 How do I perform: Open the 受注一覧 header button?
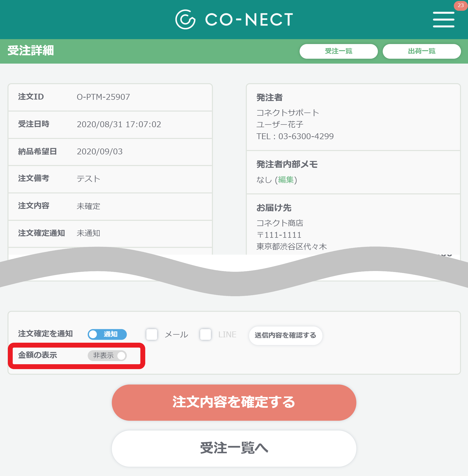point(338,51)
